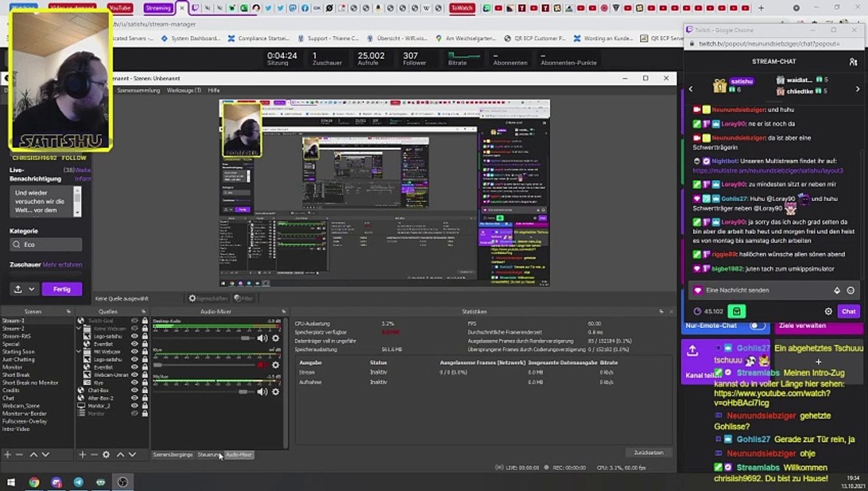
Task: Unmute the muted Kiyo audio channel
Action: click(x=262, y=365)
